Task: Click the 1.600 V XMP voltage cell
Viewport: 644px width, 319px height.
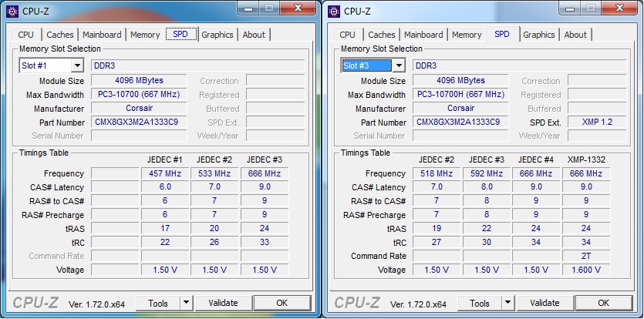Action: point(586,270)
